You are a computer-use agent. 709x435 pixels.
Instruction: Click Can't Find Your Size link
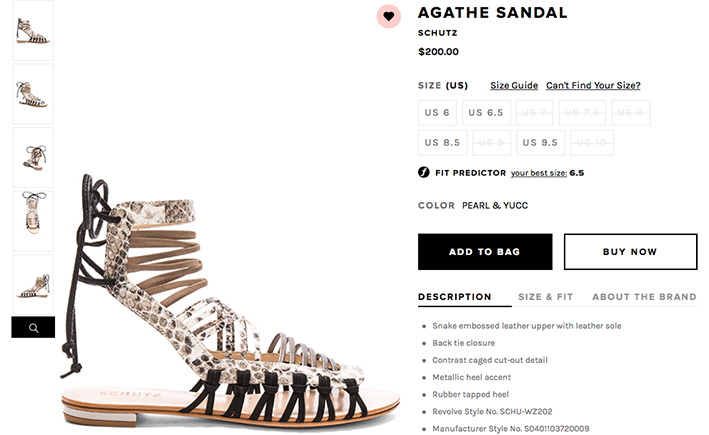pos(593,85)
